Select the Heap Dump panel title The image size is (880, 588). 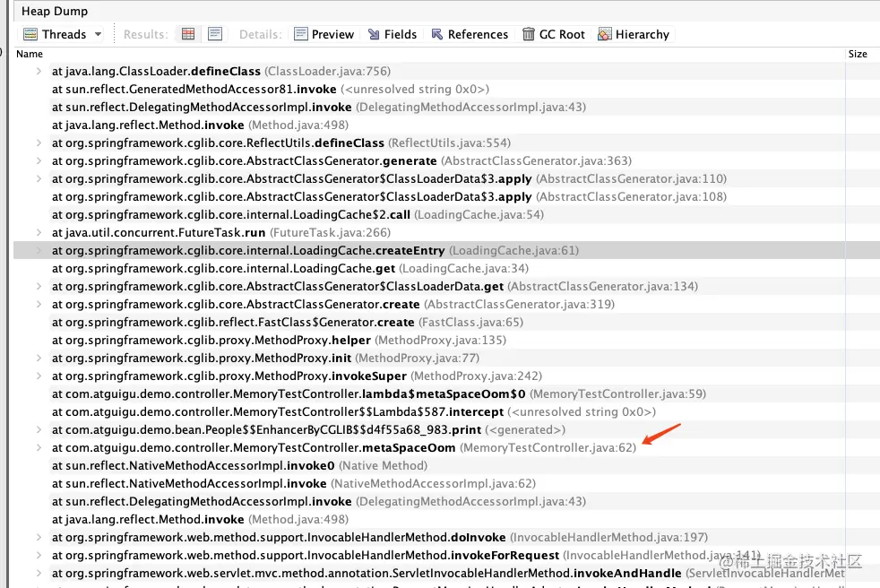pyautogui.click(x=55, y=12)
